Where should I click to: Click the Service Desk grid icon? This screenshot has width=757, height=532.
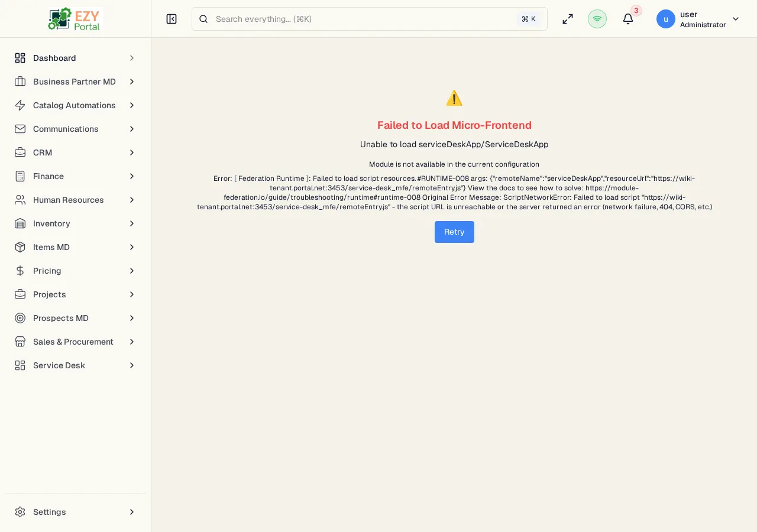tap(20, 365)
